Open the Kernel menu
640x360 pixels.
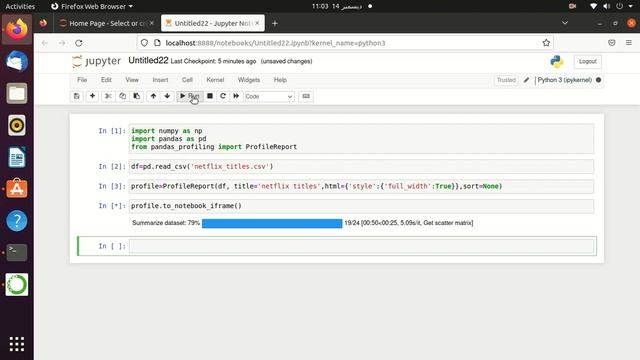[215, 80]
